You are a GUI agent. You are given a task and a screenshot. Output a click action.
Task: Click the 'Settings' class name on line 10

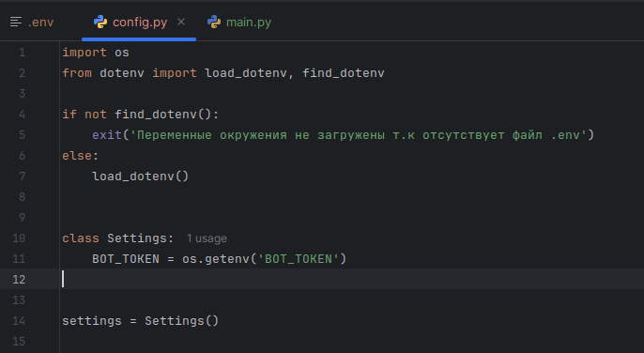pos(137,238)
